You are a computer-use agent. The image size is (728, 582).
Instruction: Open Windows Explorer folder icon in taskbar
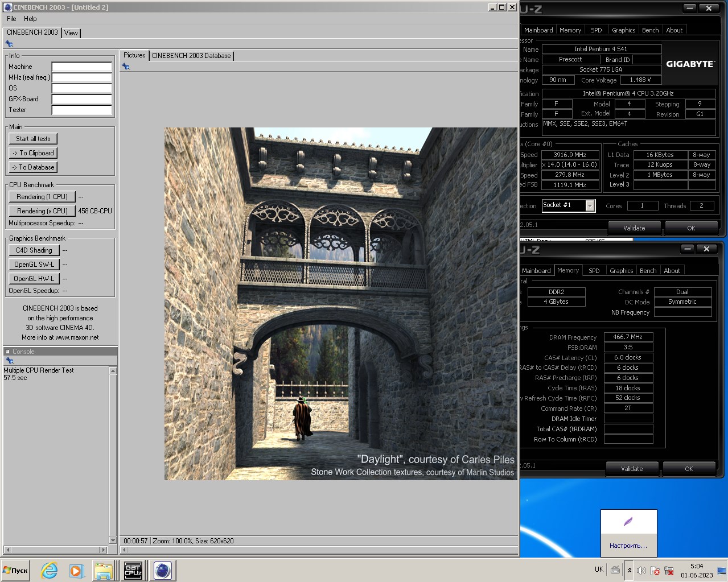click(x=104, y=570)
